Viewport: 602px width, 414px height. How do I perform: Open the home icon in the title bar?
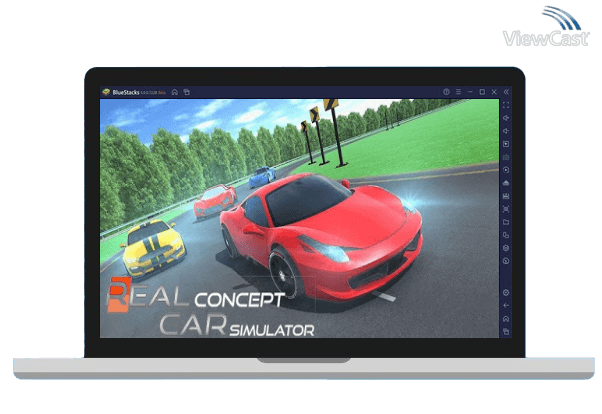point(175,92)
